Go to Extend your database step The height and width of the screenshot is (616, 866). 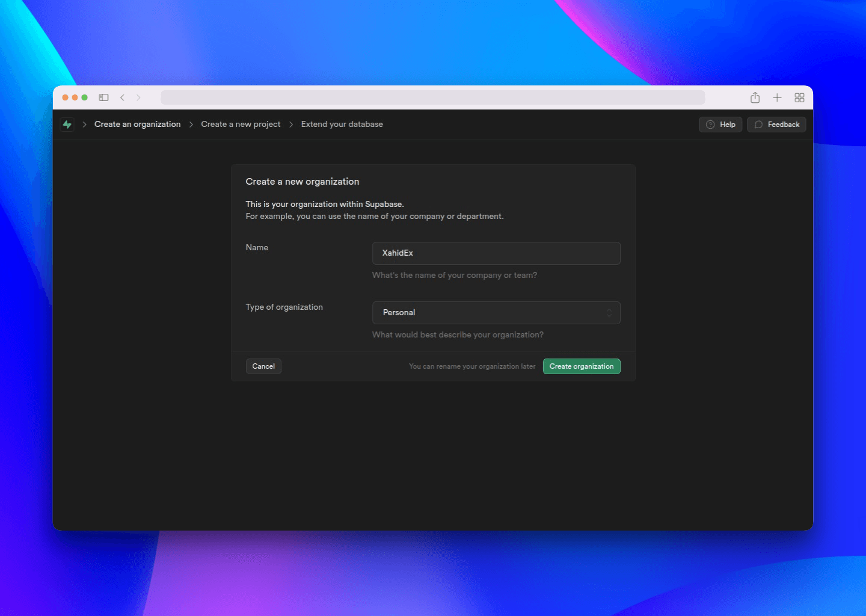(342, 125)
